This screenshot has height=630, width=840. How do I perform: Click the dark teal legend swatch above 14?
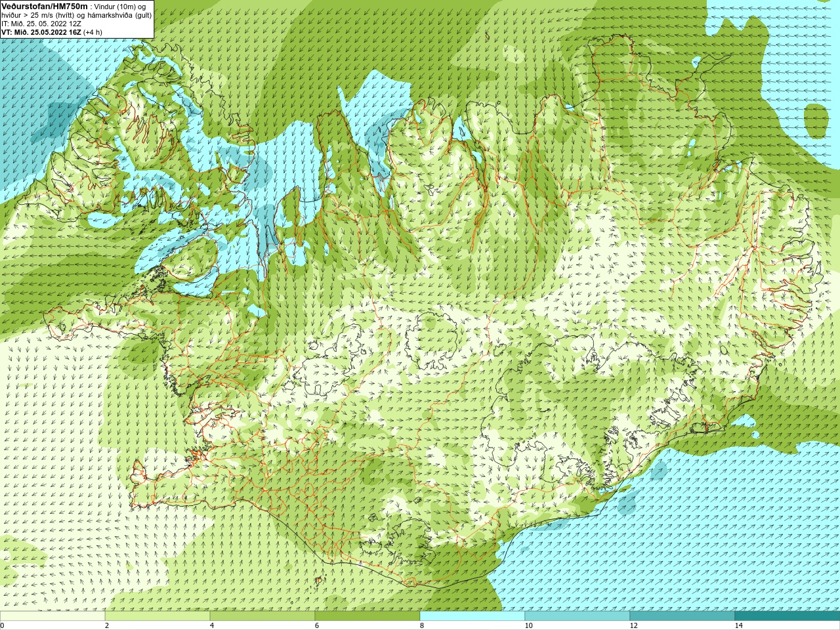(x=787, y=616)
